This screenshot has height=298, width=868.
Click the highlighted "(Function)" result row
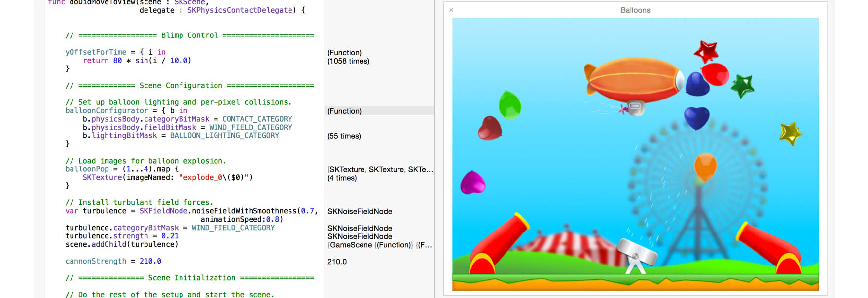[344, 111]
